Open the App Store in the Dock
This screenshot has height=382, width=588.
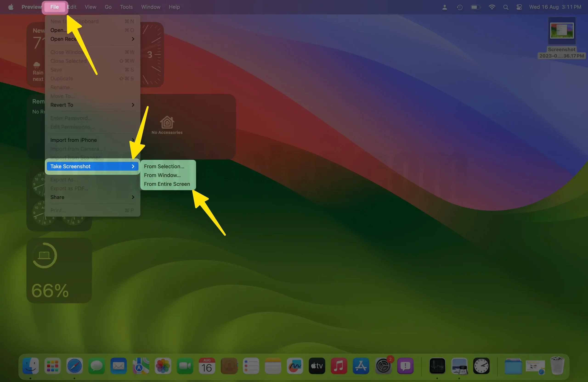[361, 366]
